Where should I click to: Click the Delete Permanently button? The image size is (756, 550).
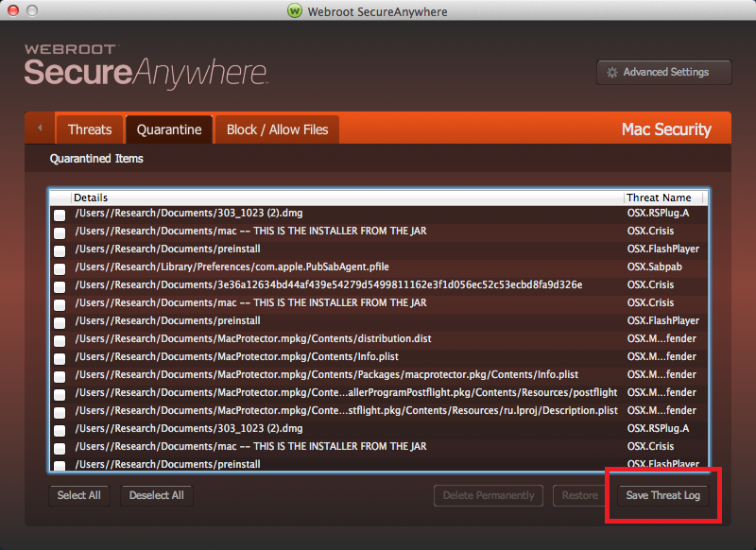coord(489,495)
